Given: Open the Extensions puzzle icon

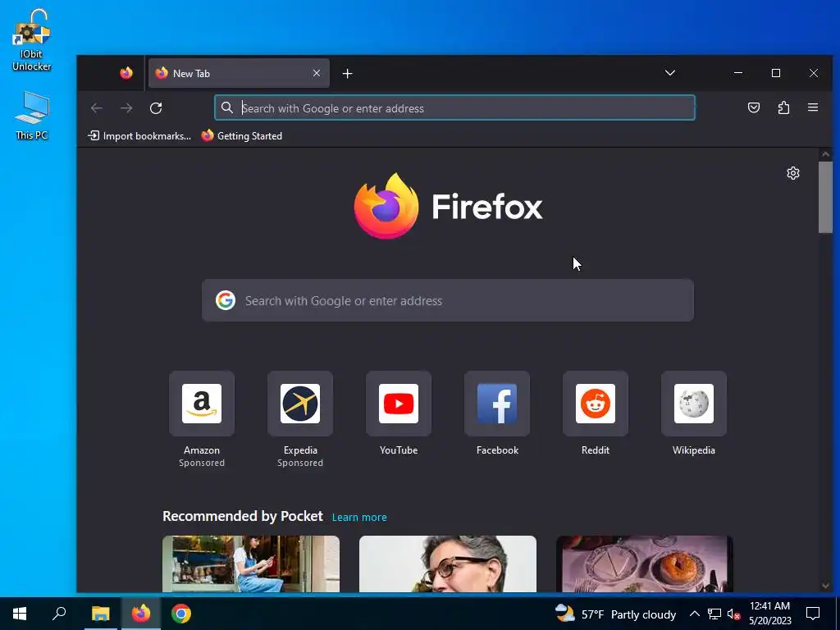Looking at the screenshot, I should point(783,107).
